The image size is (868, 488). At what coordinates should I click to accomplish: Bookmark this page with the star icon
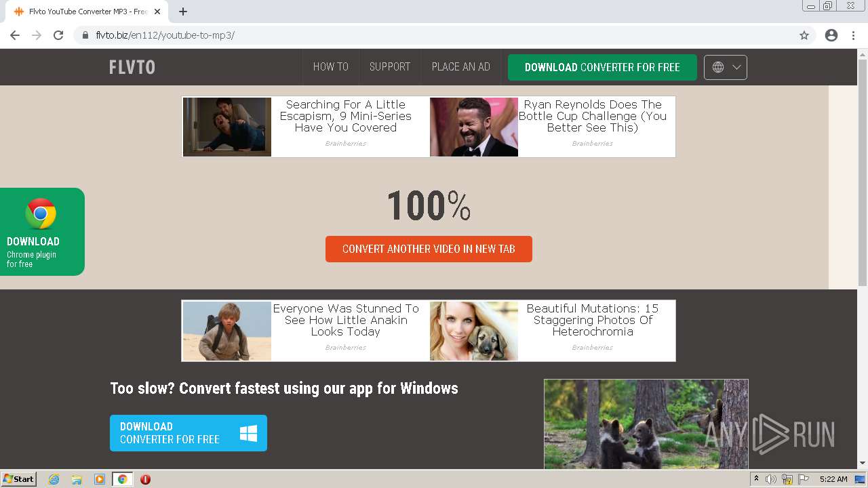pos(804,35)
